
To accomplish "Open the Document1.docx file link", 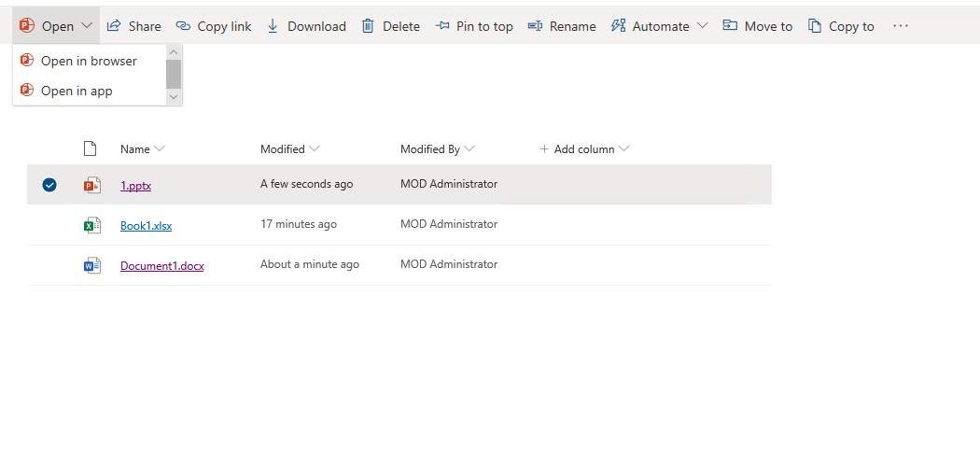I will (x=161, y=265).
